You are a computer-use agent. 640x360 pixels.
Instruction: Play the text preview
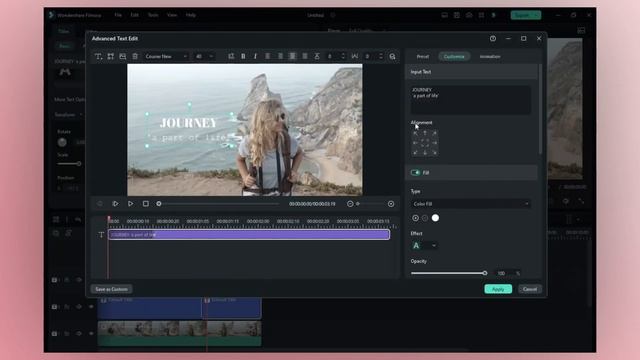[131, 204]
